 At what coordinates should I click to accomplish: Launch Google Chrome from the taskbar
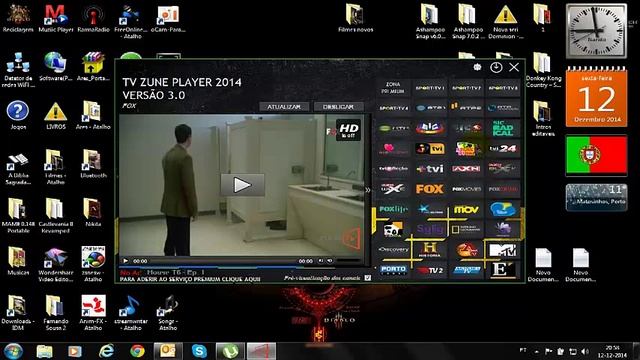point(138,351)
